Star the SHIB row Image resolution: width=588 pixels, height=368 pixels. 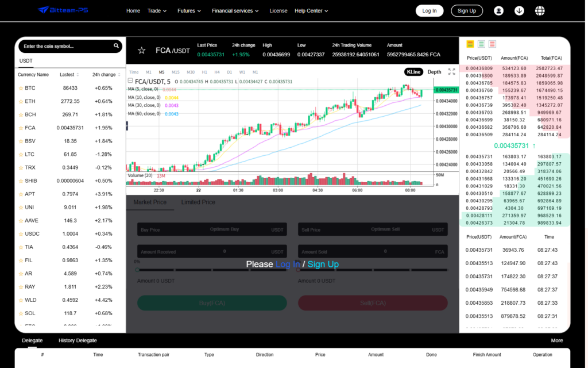pyautogui.click(x=21, y=181)
